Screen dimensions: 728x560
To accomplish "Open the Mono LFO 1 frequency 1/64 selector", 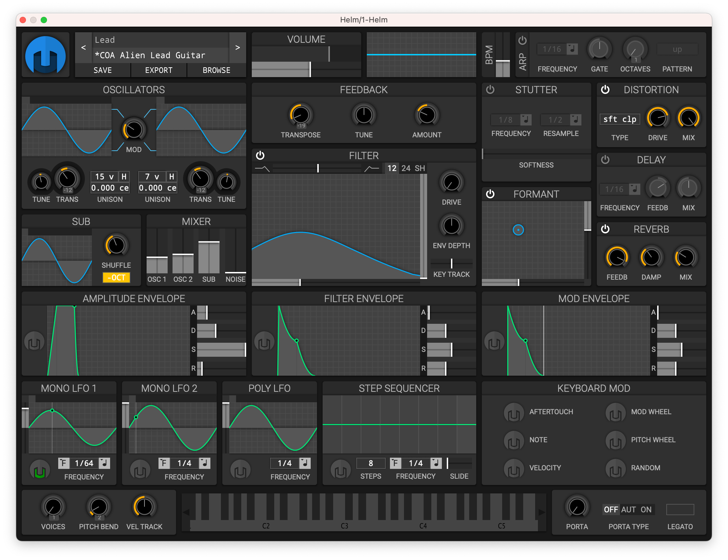I will [x=84, y=463].
